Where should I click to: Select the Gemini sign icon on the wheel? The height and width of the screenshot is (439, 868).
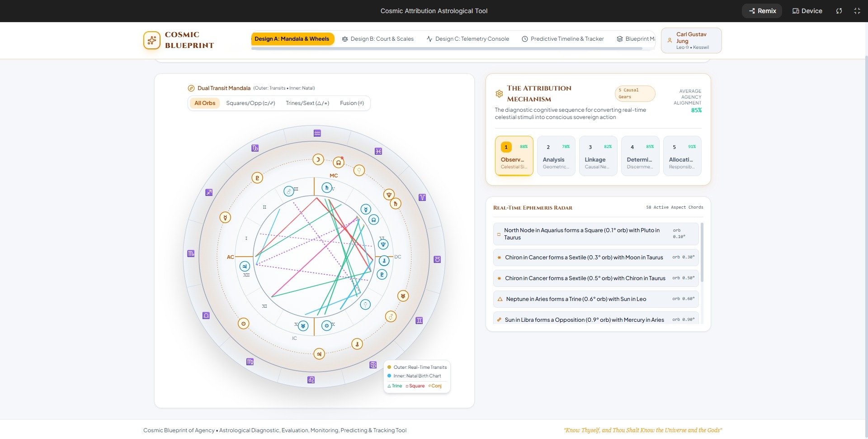[x=419, y=320]
